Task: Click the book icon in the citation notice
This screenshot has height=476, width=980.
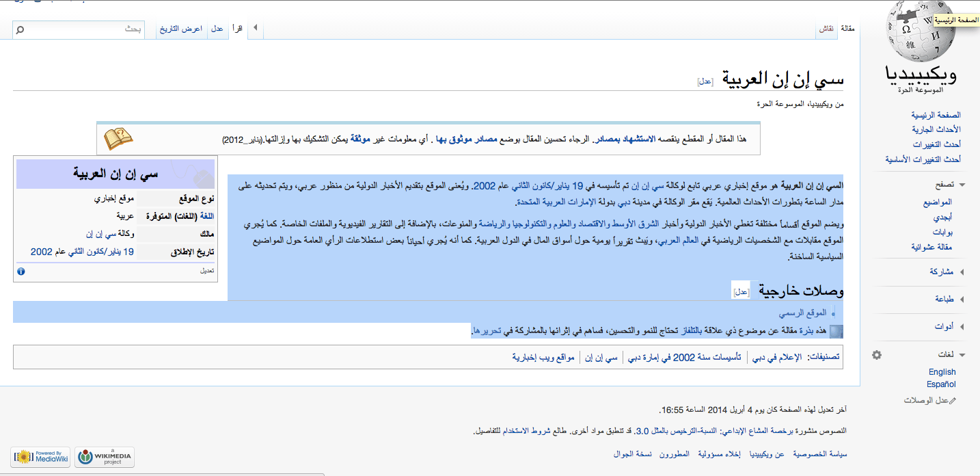Action: 118,139
